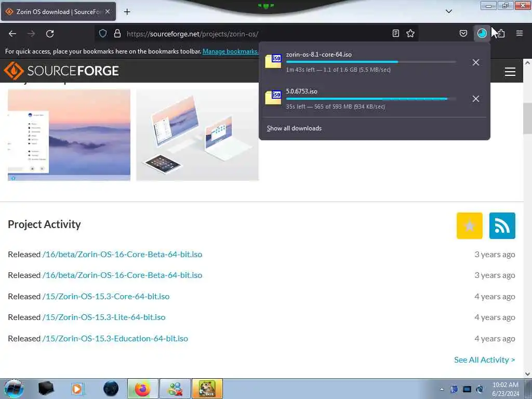
Task: Click the page vertical scrollbar thumb
Action: pyautogui.click(x=527, y=118)
